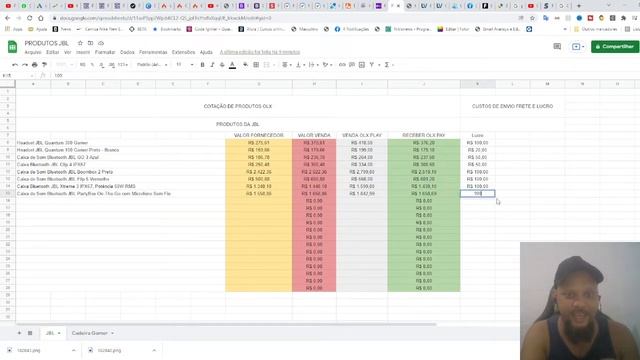
Task: Toggle strikethrough formatting
Action: click(222, 65)
